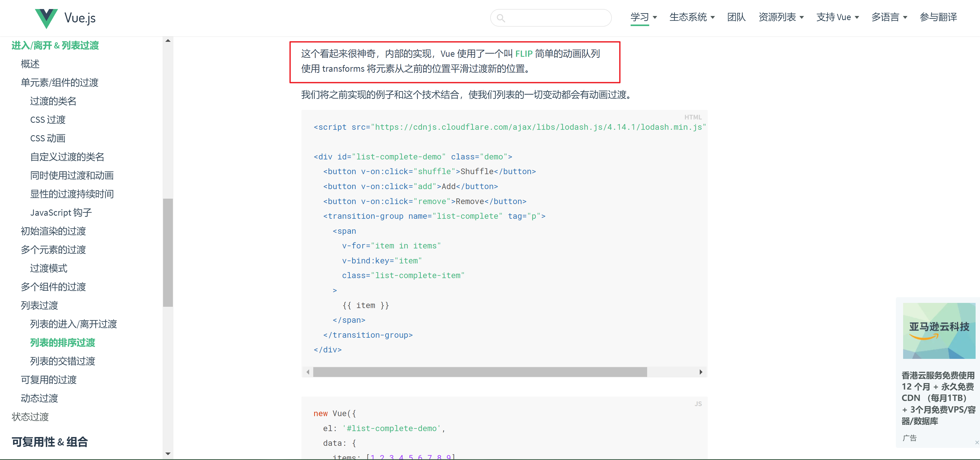Expand the 学习 dropdown menu
The image size is (980, 460).
click(643, 17)
